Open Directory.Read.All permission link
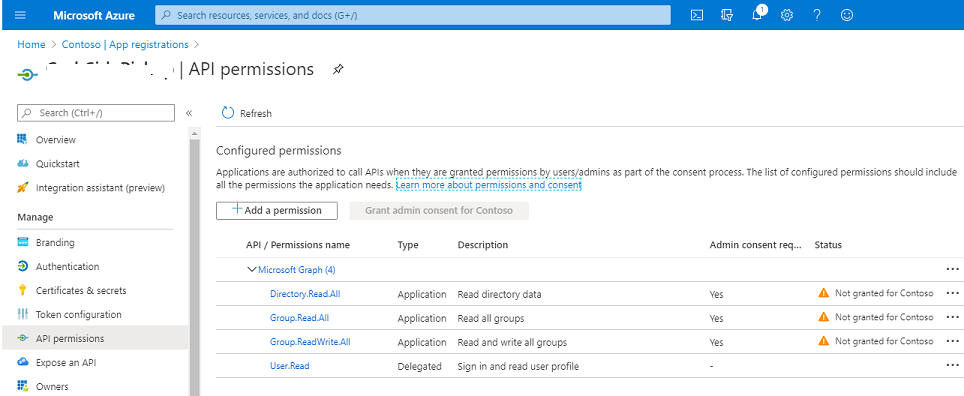964x396 pixels. (305, 293)
